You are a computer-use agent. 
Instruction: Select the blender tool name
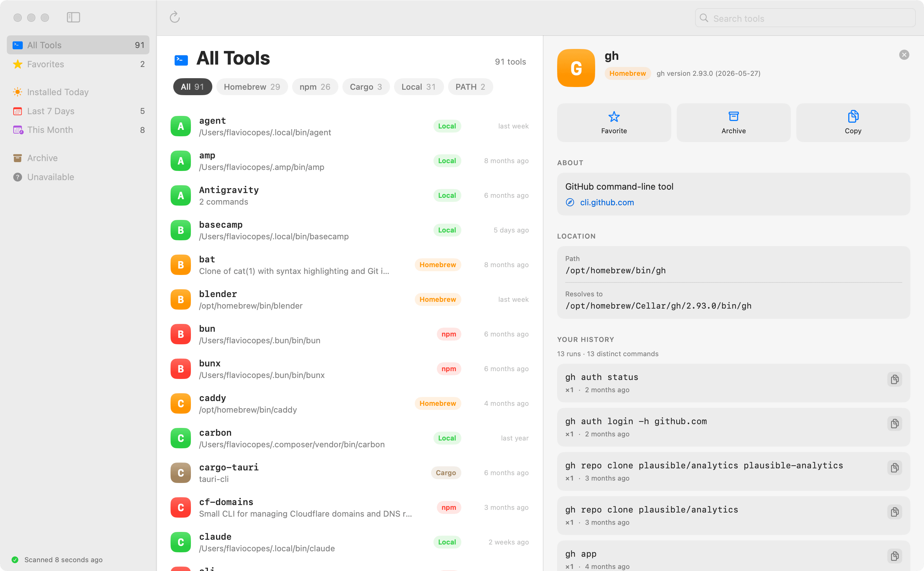coord(218,294)
